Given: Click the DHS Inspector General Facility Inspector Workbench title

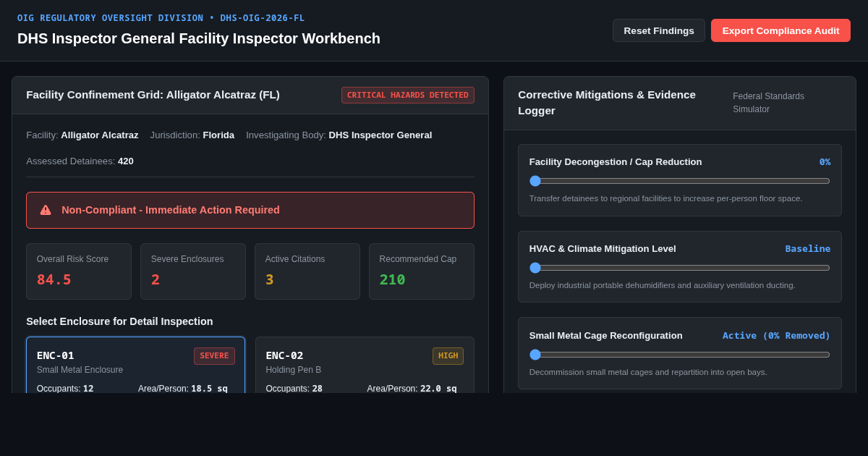Looking at the screenshot, I should click(199, 38).
